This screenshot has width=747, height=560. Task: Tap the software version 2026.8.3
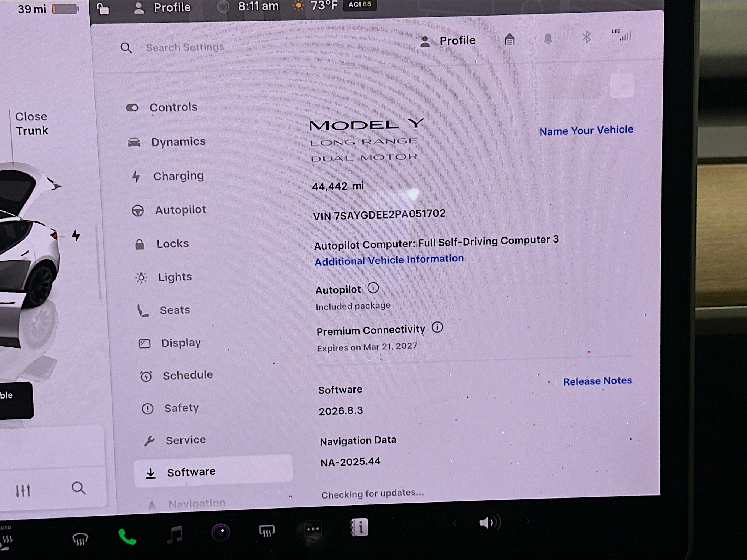(341, 411)
